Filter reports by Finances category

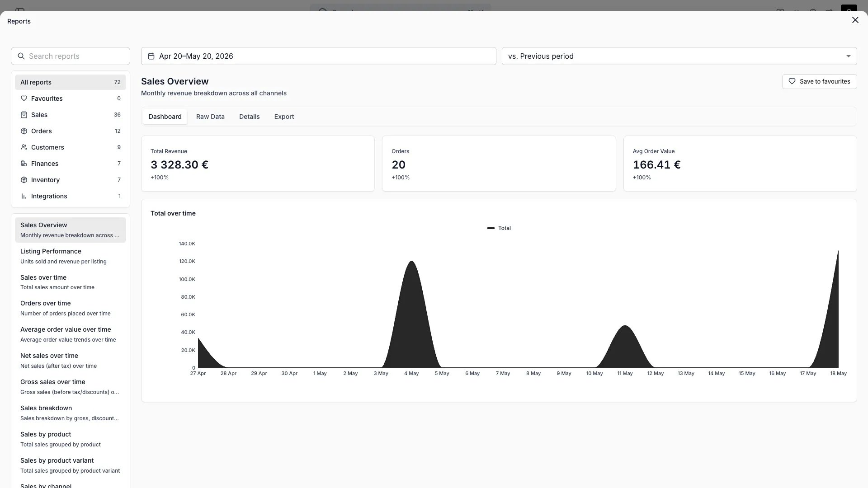tap(71, 164)
